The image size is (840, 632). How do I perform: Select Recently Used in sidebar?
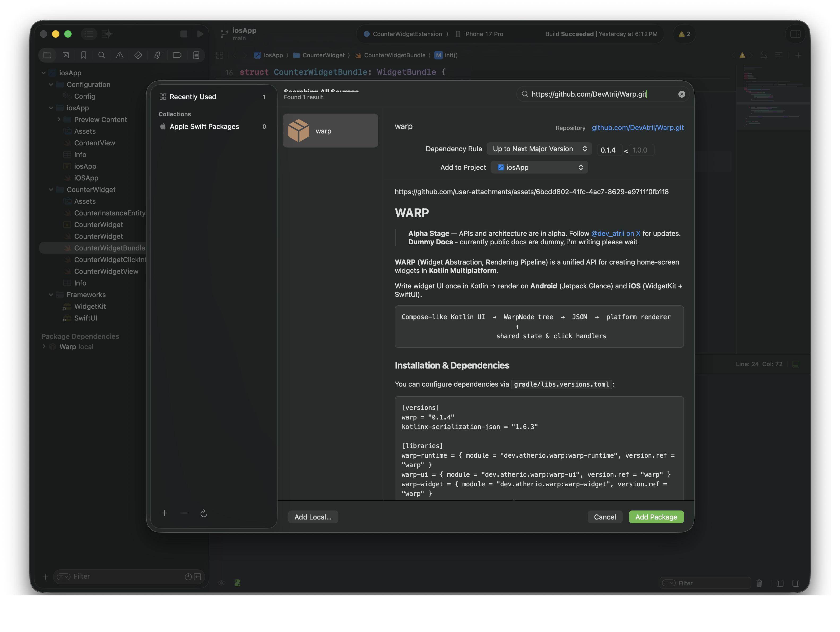213,97
